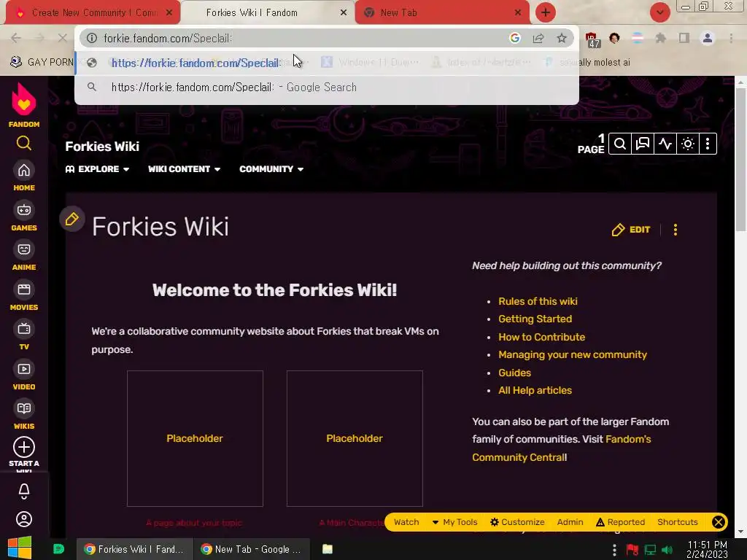Open the Discuss speech bubble icon
This screenshot has width=747, height=560.
point(643,144)
